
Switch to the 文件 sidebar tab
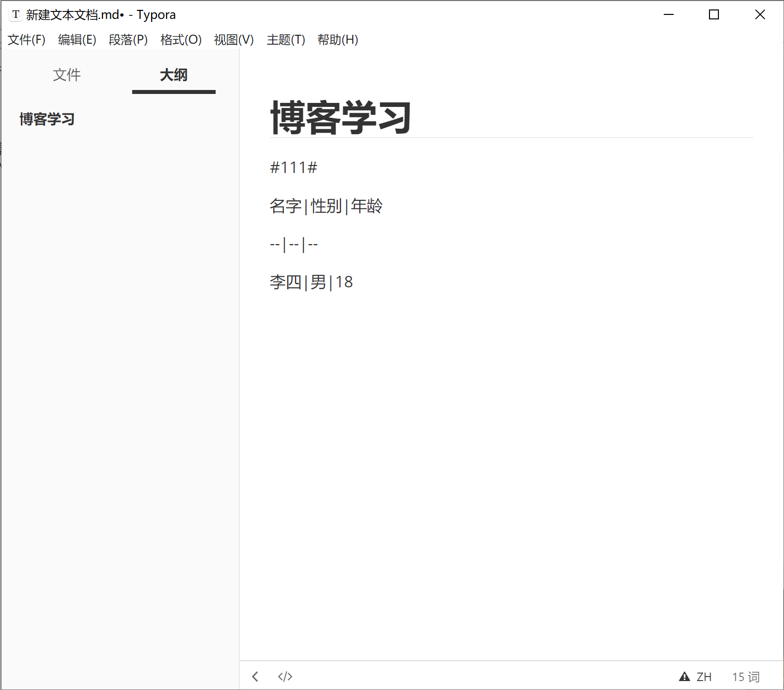tap(67, 75)
